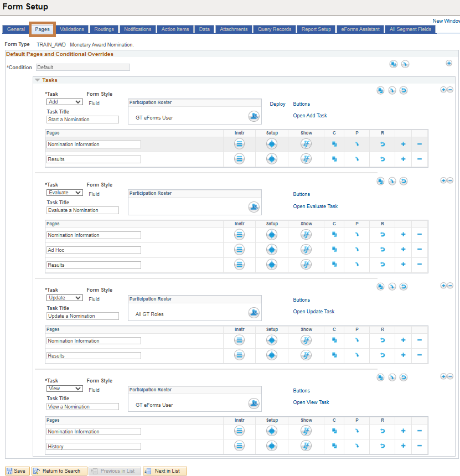This screenshot has width=460, height=476.
Task: Open the Task dropdown showing Add
Action: click(64, 101)
